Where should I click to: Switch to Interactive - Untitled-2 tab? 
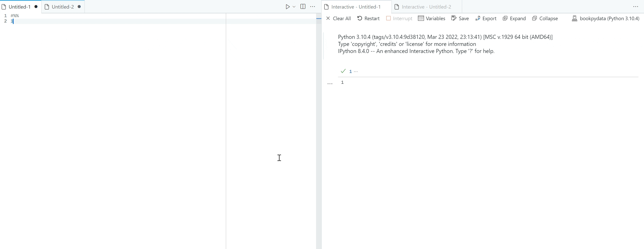pos(426,7)
